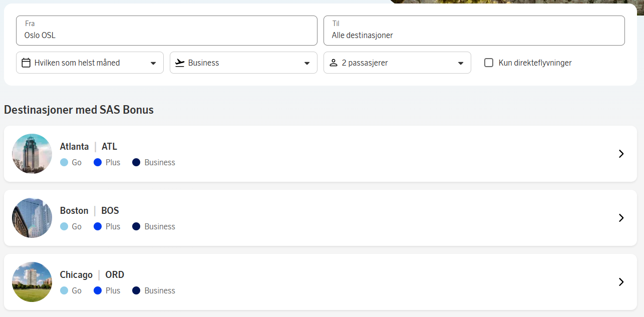Open Boston destination via its right chevron

click(621, 218)
